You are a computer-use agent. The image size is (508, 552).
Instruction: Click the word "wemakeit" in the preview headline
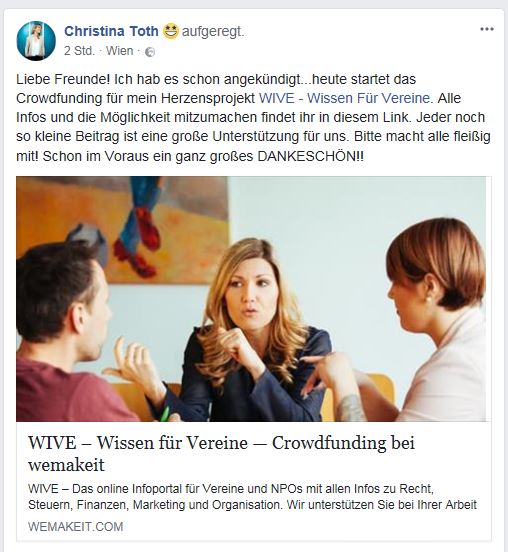pyautogui.click(x=67, y=465)
